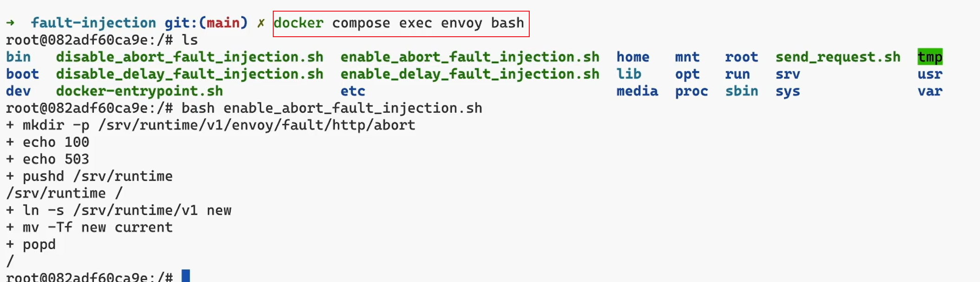This screenshot has width=980, height=282.
Task: Click the srv directory entry
Action: 788,74
